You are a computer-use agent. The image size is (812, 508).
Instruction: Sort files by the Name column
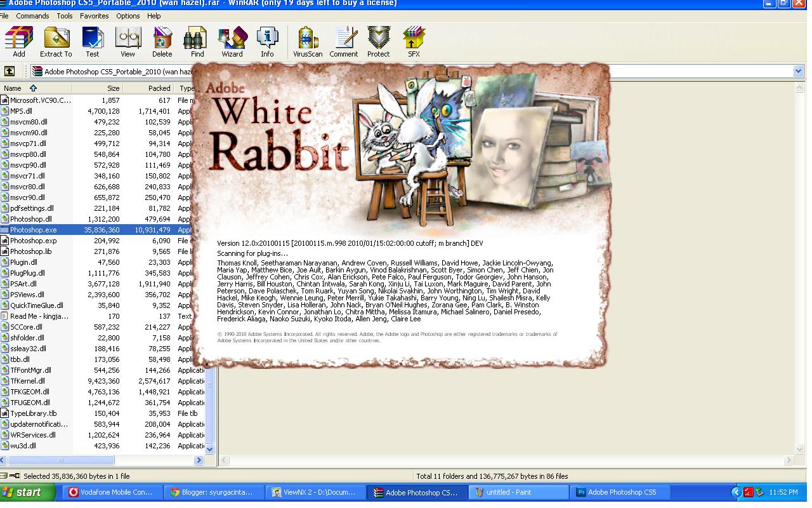pos(37,88)
